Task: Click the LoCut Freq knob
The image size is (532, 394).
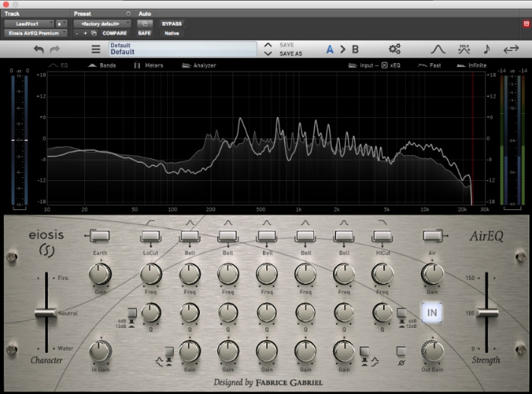Action: pos(150,274)
